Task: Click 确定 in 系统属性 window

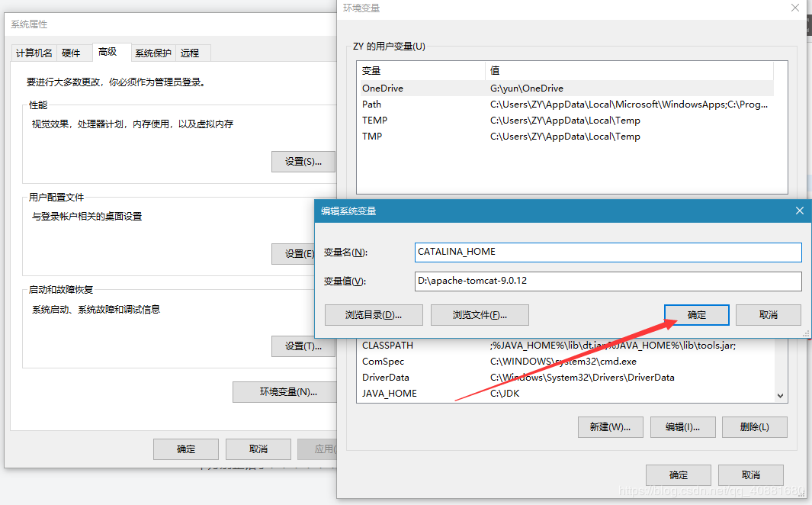Action: coord(186,449)
